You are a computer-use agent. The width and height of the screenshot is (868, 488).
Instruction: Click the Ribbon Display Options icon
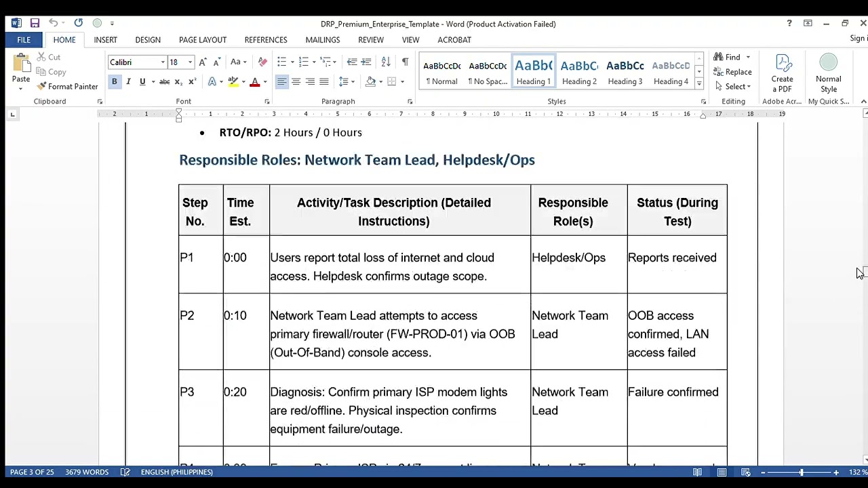click(x=808, y=23)
